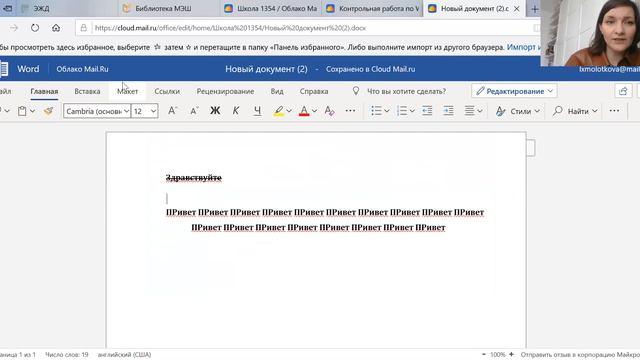Open font color dropdown arrow
Viewport: 640px width, 360px height.
point(314,111)
